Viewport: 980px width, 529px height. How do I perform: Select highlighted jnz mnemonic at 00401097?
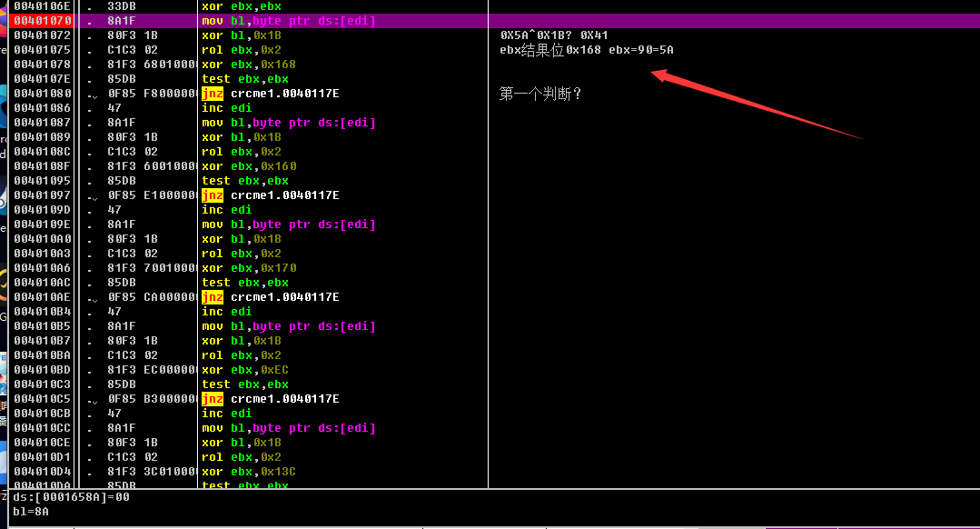(x=213, y=195)
